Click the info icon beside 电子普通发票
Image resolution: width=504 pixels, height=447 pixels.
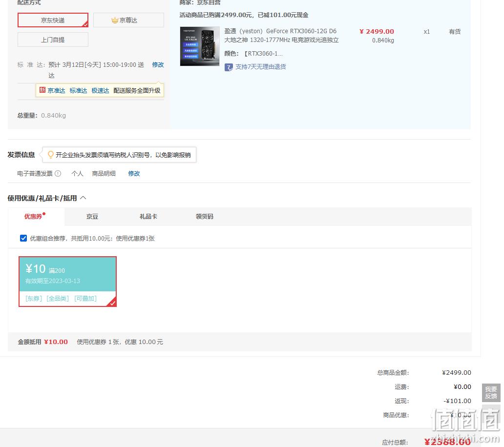58,173
